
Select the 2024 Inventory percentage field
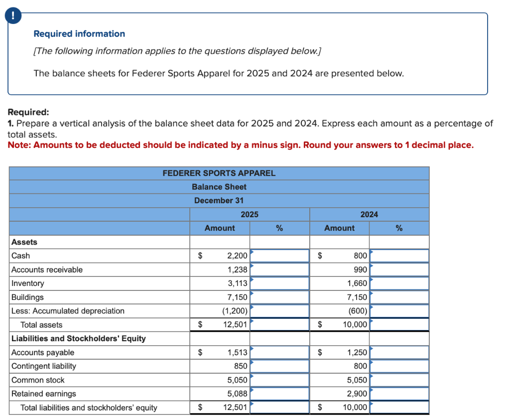399,283
